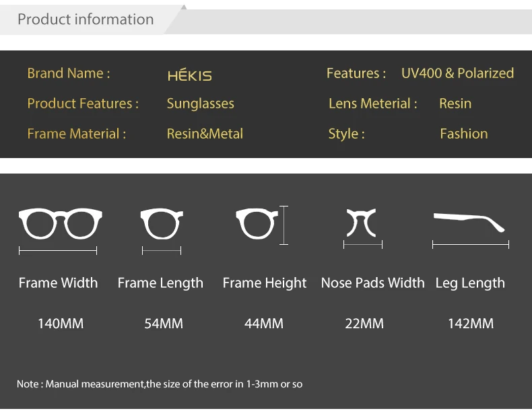The width and height of the screenshot is (532, 415).
Task: Click the 44MM frame height value
Action: (x=264, y=324)
